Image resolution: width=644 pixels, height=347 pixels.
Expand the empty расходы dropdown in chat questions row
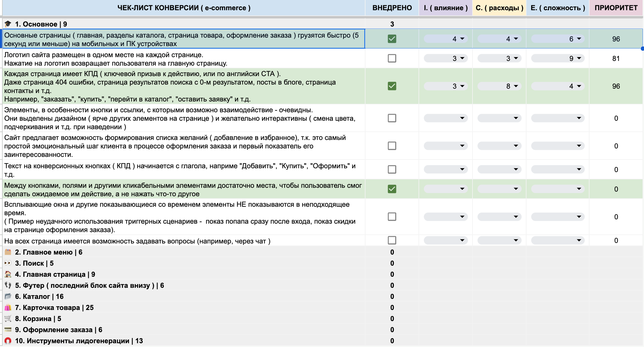click(x=516, y=241)
